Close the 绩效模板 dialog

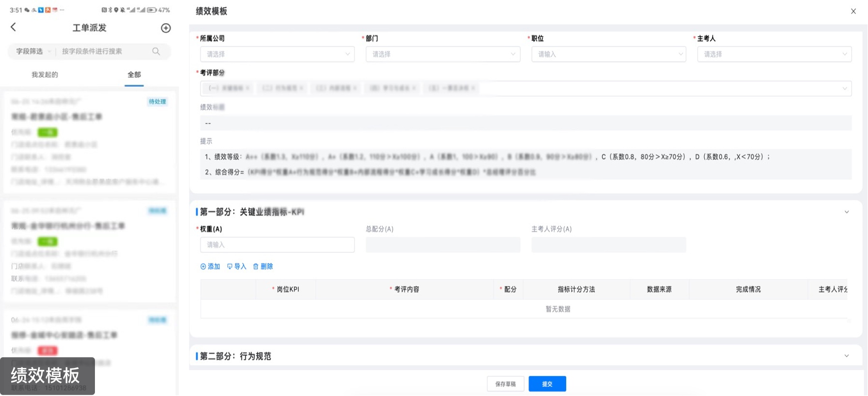tap(853, 11)
